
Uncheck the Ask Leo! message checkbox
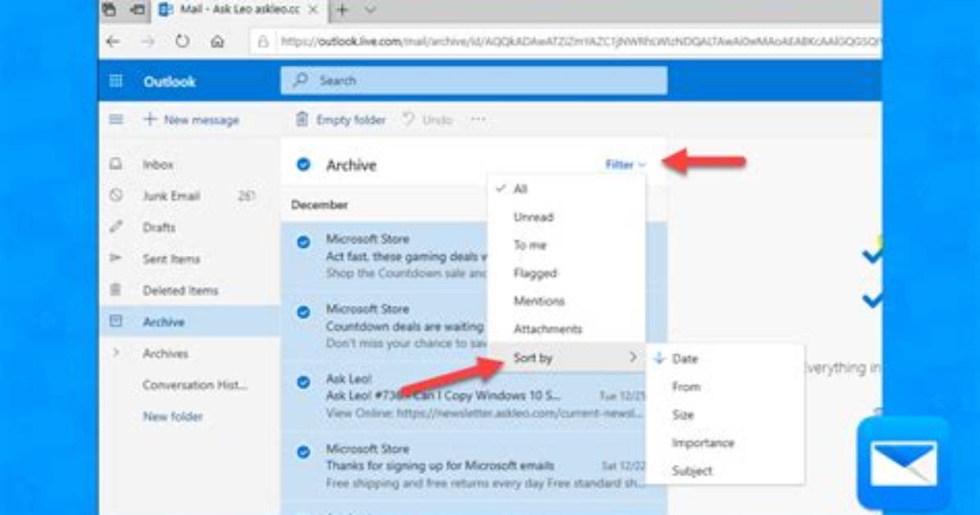point(304,381)
